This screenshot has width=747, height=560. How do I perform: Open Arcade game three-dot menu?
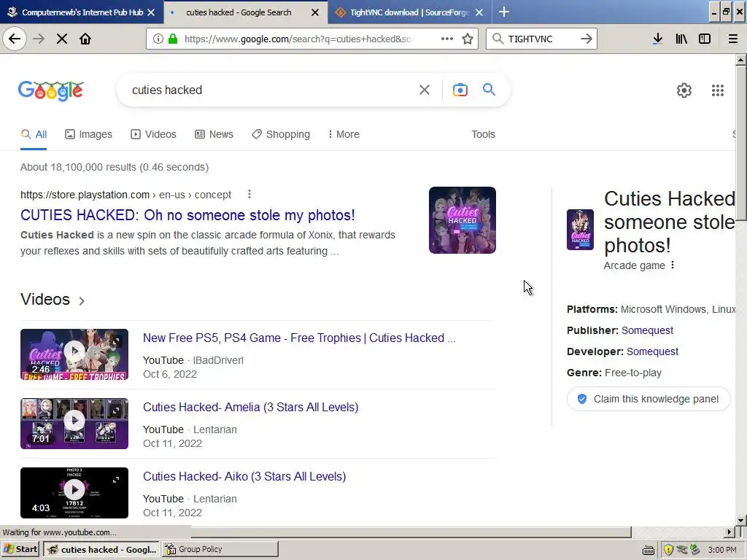pos(673,265)
